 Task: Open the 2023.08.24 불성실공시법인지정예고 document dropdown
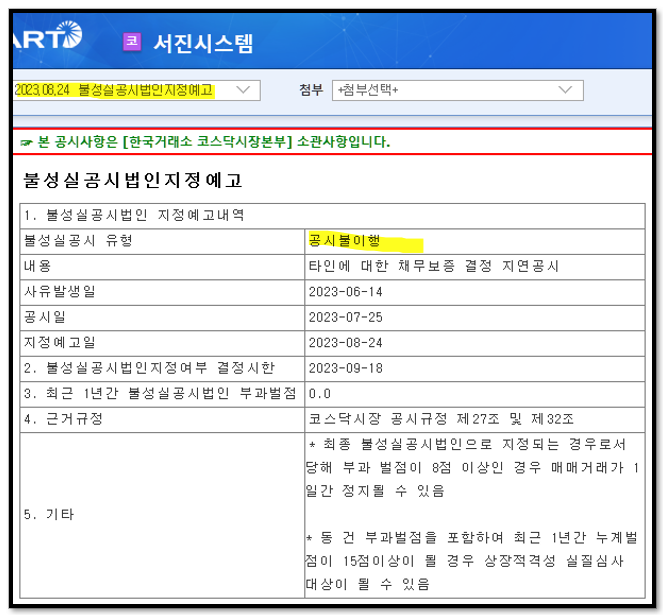click(137, 90)
